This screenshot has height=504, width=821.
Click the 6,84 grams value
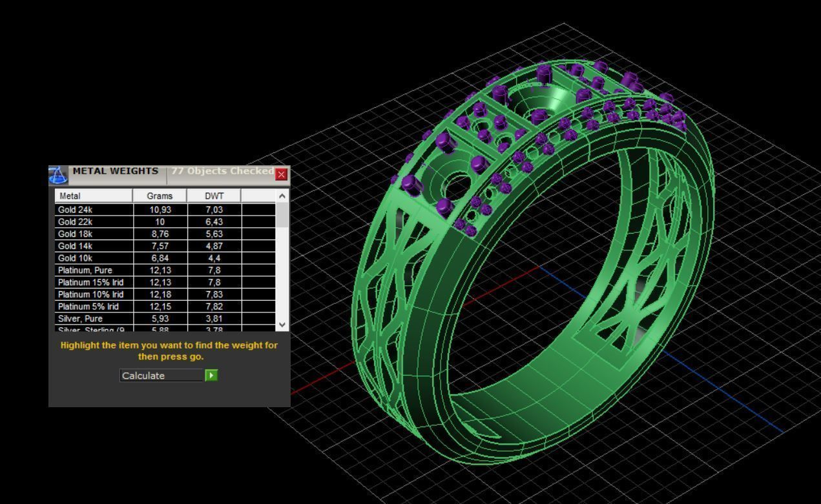pyautogui.click(x=160, y=258)
